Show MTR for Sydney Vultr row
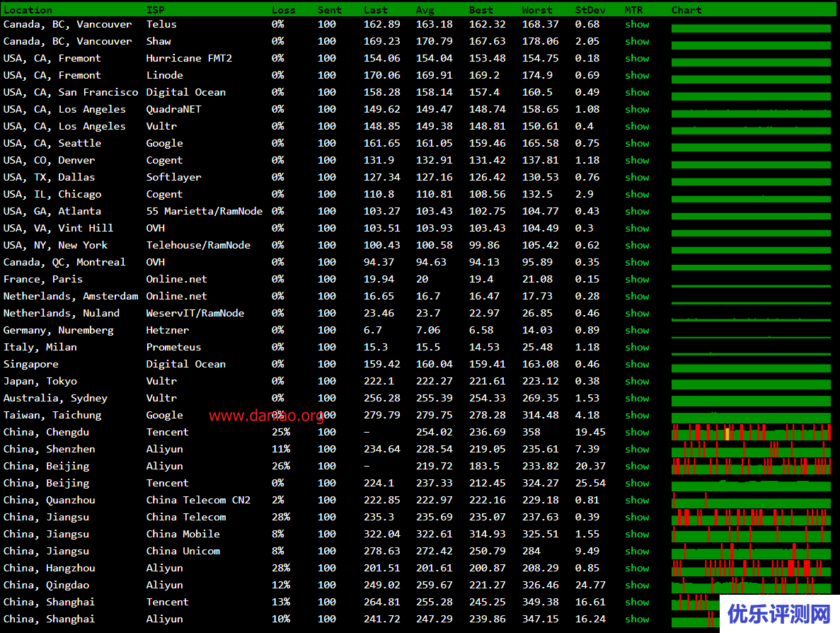This screenshot has height=633, width=840. 637,398
